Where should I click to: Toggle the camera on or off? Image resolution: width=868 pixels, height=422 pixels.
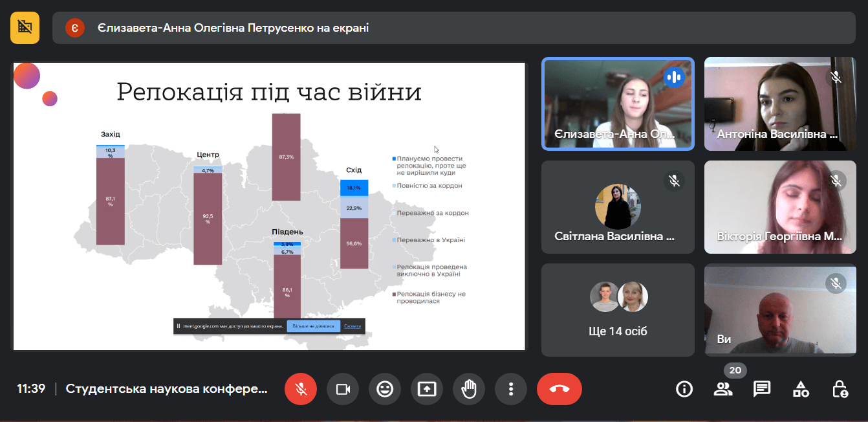343,389
